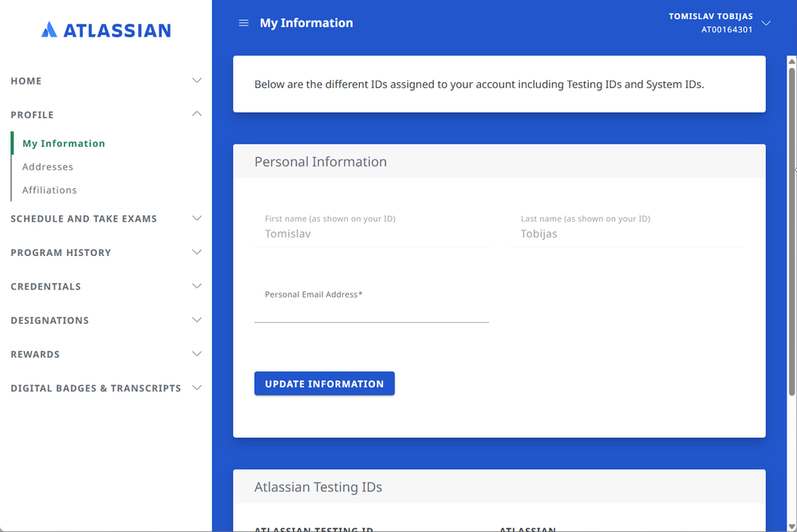Expand the Rewards chevron
Image resolution: width=797 pixels, height=532 pixels.
click(197, 353)
